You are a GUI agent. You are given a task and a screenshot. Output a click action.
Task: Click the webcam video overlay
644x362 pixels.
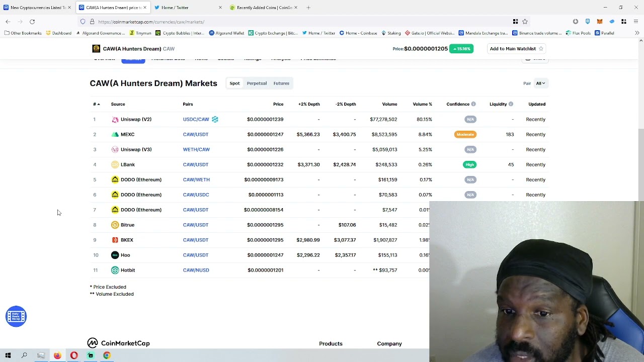click(536, 282)
